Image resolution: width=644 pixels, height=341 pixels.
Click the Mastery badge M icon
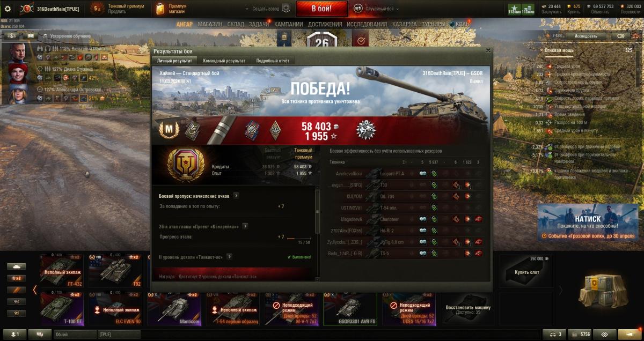tap(169, 130)
